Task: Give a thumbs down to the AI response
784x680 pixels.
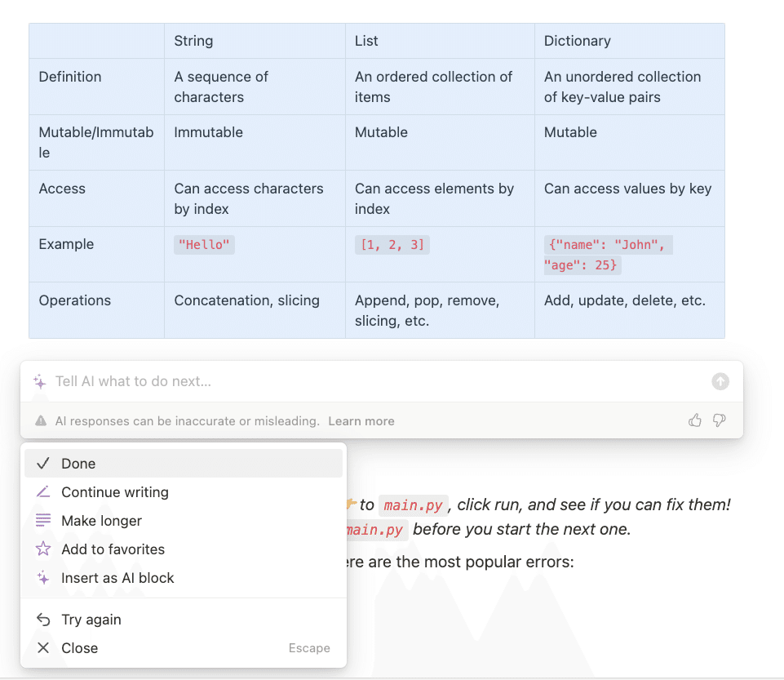Action: (x=719, y=420)
